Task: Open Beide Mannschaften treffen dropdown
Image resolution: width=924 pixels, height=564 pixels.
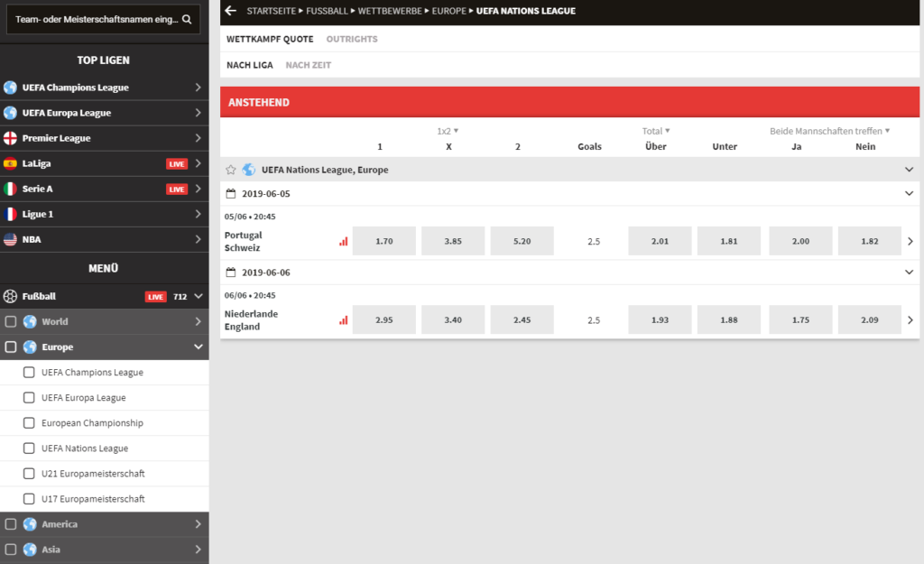Action: [830, 131]
